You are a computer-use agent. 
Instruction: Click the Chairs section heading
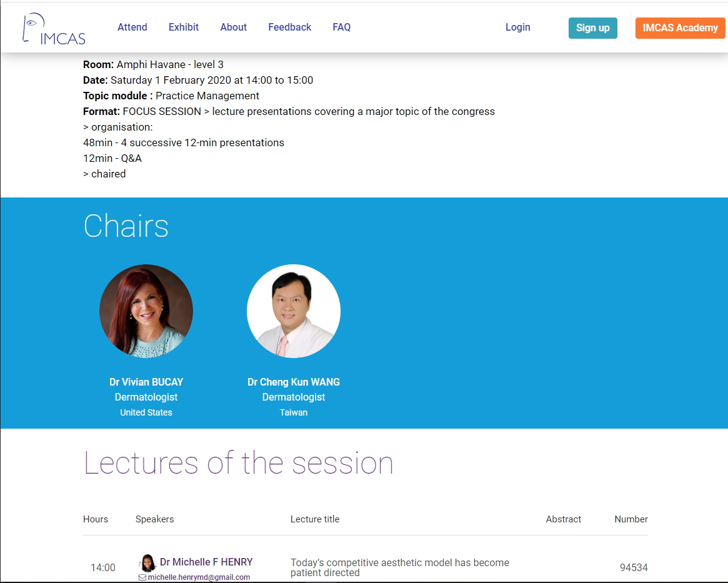click(126, 226)
